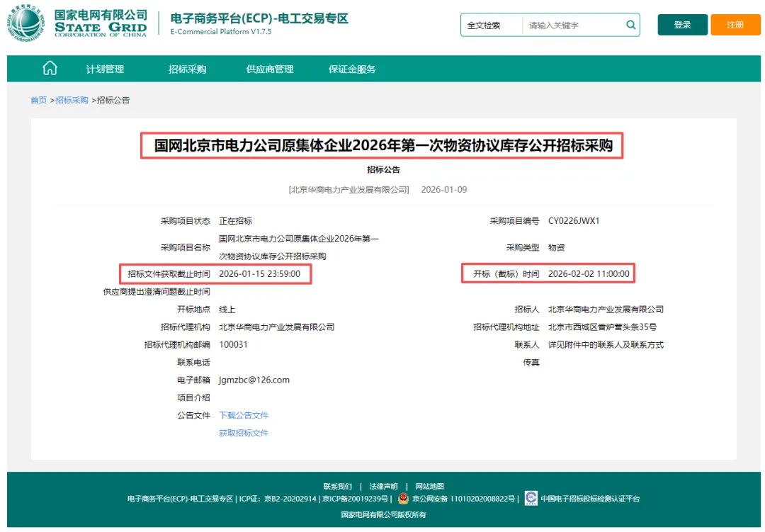Click the bid opening time 2026-02-02 11:00:00
This screenshot has width=765, height=532.
click(589, 274)
